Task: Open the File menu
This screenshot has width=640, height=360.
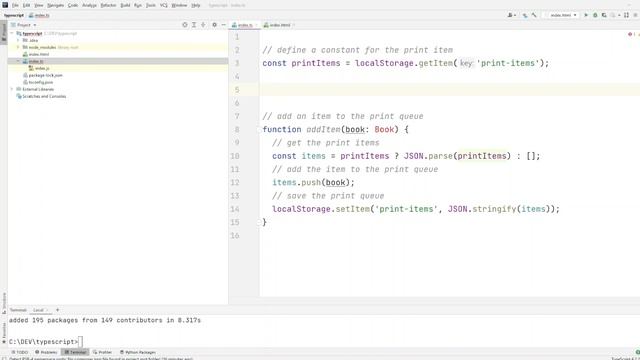Action: (x=15, y=5)
